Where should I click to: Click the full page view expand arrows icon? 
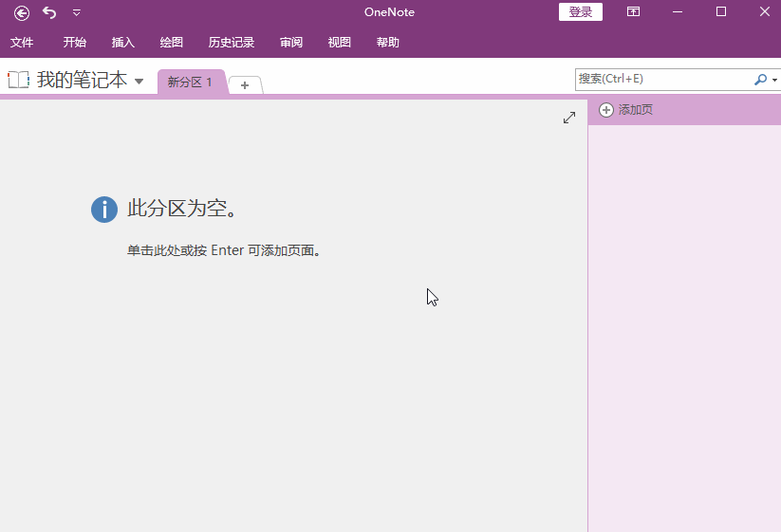569,118
